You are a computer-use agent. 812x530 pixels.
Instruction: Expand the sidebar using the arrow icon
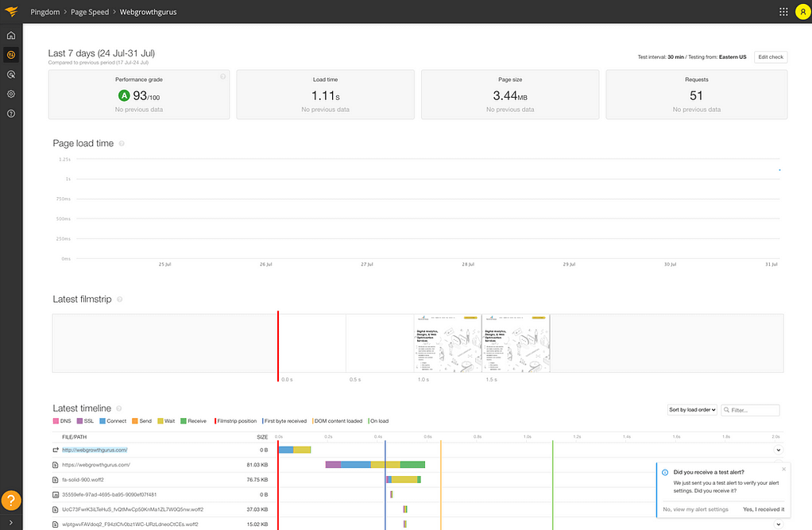click(x=11, y=523)
